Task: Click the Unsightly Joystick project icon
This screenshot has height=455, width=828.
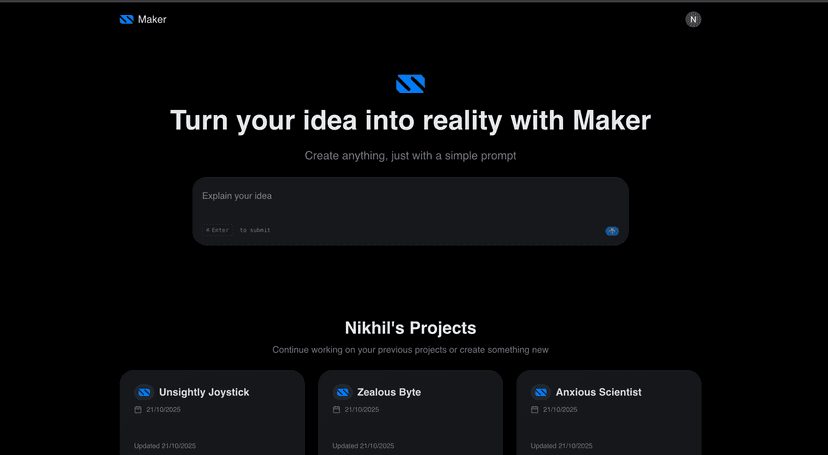Action: coord(143,392)
